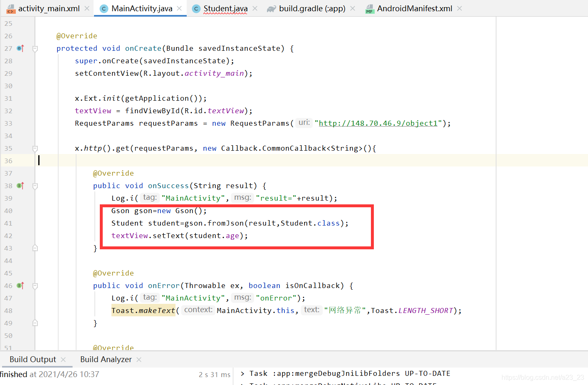Viewport: 588px width, 385px height.
Task: Close the activity_main.xml tab
Action: tap(87, 8)
